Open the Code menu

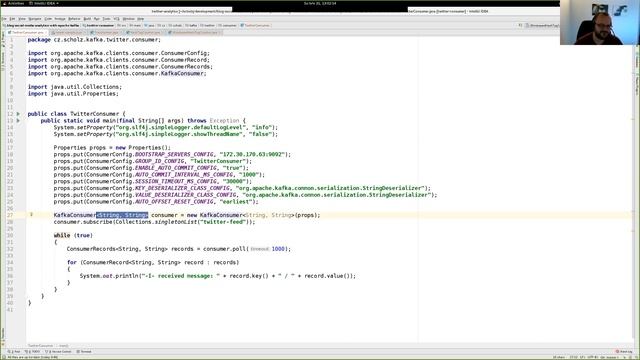(48, 19)
